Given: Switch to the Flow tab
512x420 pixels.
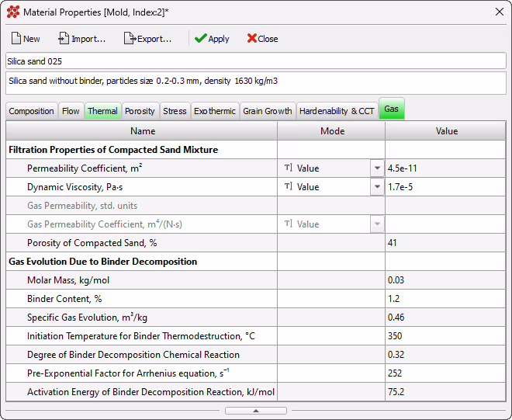Looking at the screenshot, I should click(x=71, y=111).
